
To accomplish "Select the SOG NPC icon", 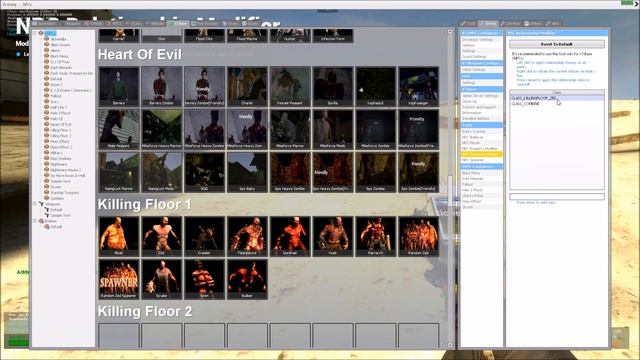I will point(204,172).
